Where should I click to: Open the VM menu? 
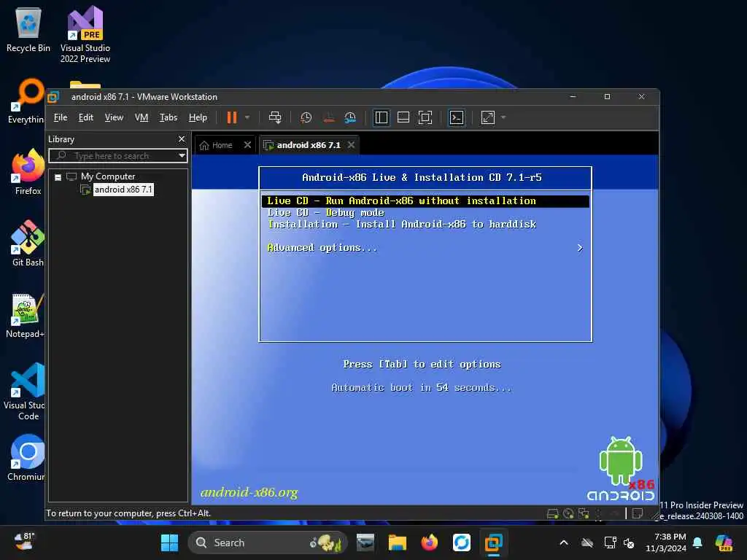pyautogui.click(x=142, y=117)
